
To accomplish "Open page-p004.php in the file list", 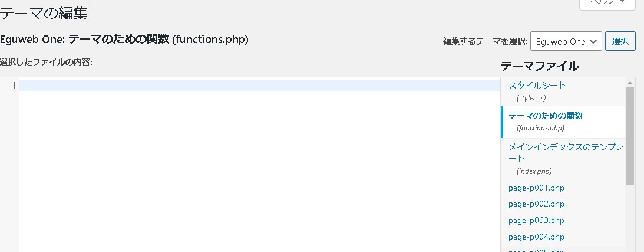I will (536, 237).
